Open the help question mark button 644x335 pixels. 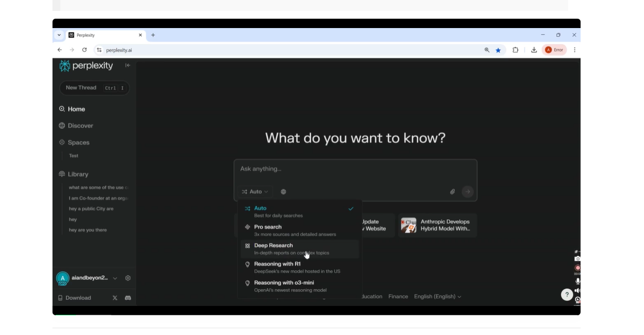(567, 294)
